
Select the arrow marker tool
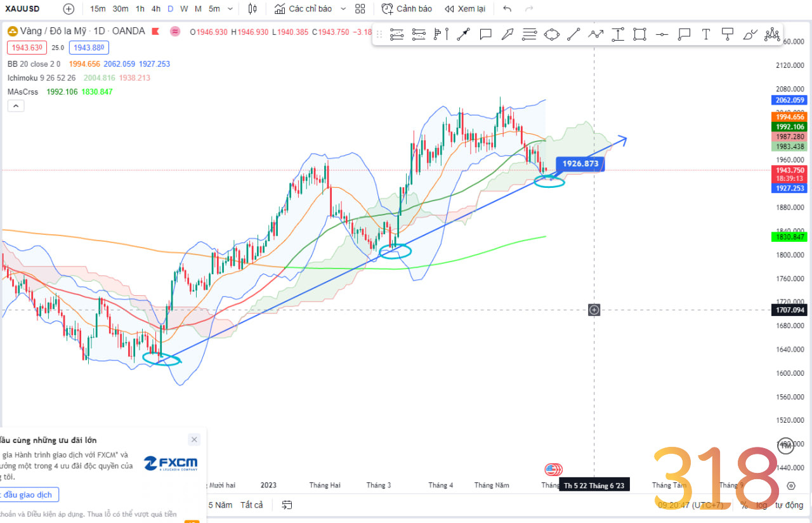(x=507, y=34)
